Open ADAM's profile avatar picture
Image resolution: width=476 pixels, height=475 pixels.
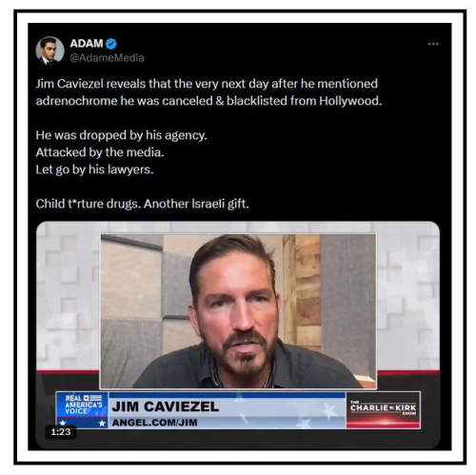[x=50, y=50]
